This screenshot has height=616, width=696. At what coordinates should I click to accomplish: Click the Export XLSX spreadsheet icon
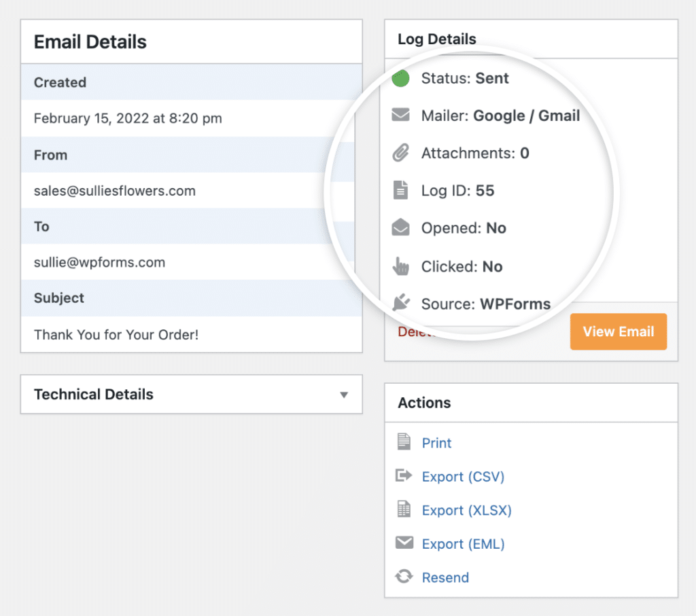[404, 509]
